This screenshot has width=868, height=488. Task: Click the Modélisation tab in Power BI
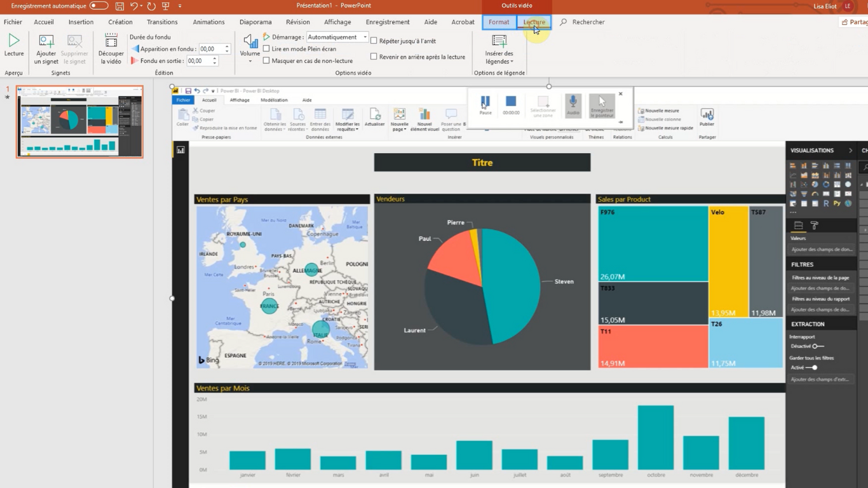pyautogui.click(x=274, y=100)
